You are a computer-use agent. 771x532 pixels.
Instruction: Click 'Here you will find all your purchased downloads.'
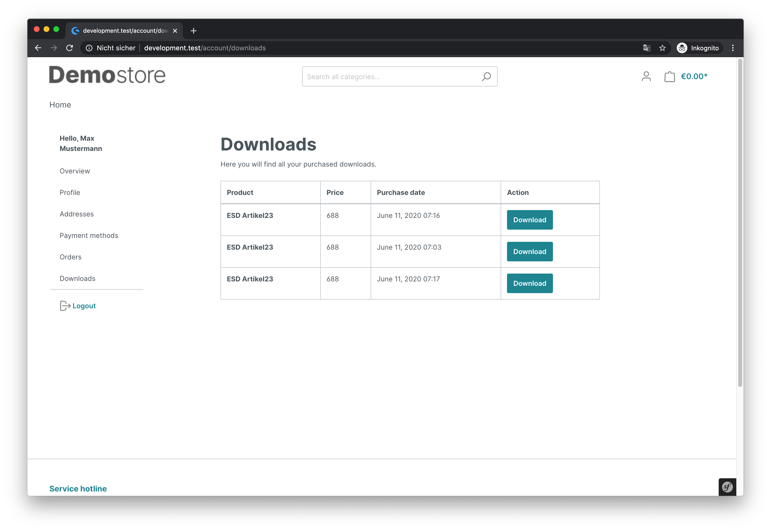point(298,164)
